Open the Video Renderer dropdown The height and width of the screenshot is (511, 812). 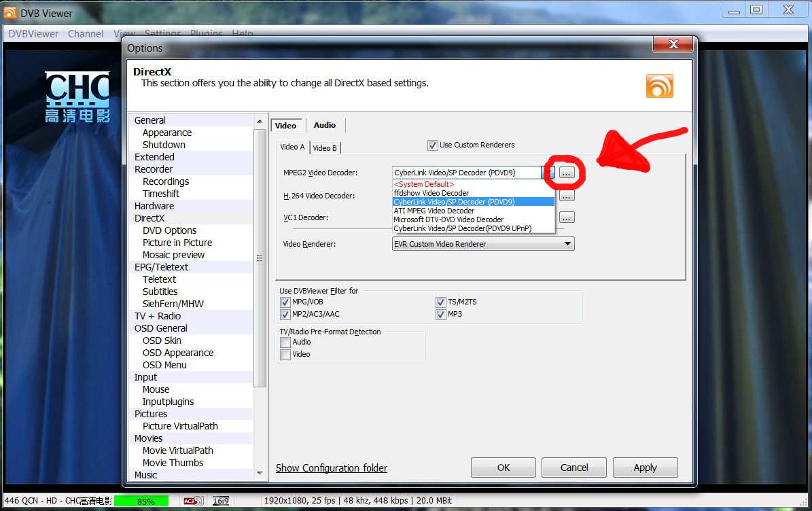tap(483, 244)
